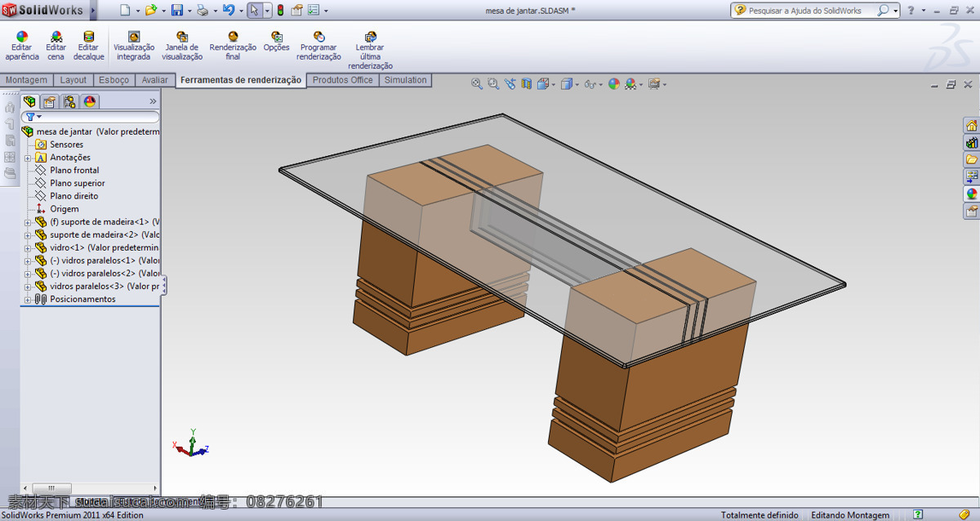
Task: Start Renderização final
Action: pos(233,46)
